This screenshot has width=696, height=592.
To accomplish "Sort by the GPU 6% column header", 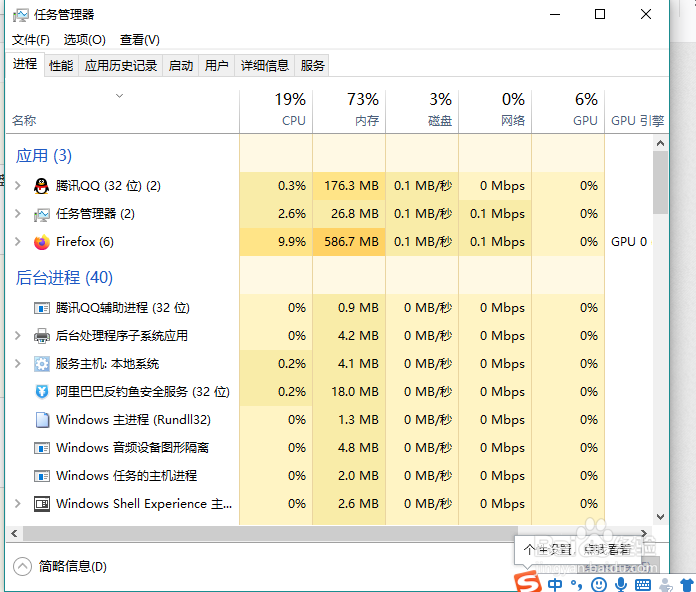I will [x=568, y=111].
